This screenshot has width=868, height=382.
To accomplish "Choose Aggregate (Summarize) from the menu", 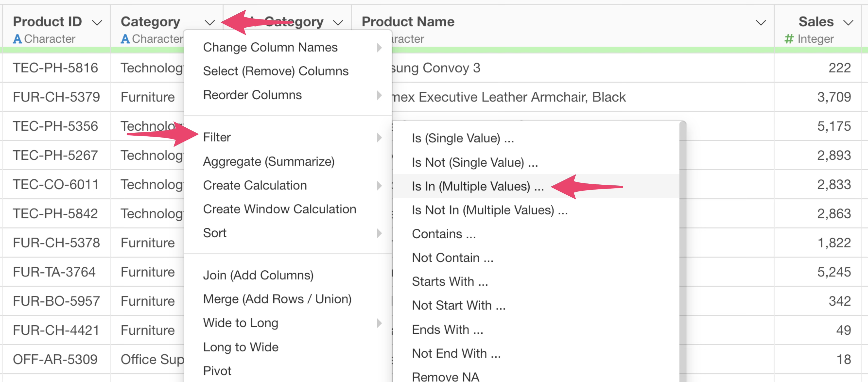I will pos(269,162).
